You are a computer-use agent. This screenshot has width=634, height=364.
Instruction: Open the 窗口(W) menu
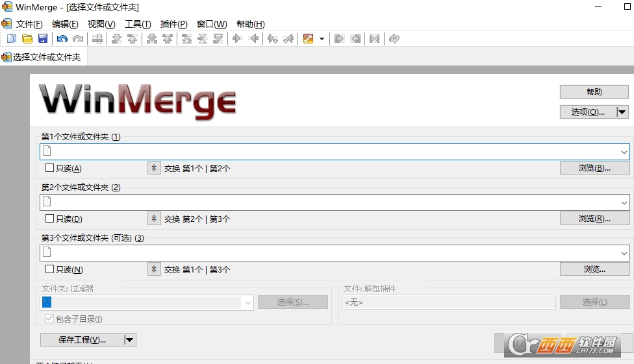(x=212, y=24)
